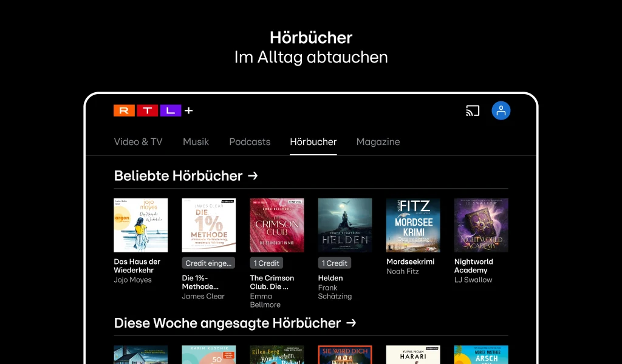Viewport: 622px width, 364px height.
Task: Select the Hörbücher tab
Action: click(x=313, y=142)
